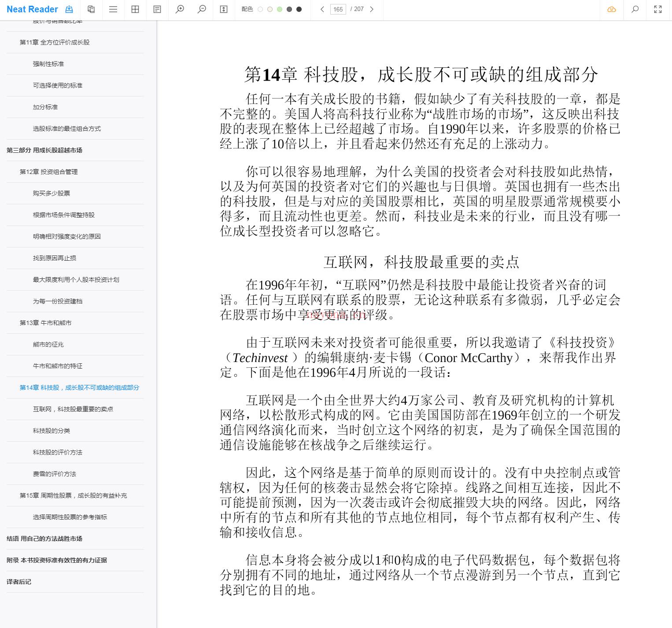Select the dark gray theme swatch
The height and width of the screenshot is (628, 672).
click(289, 9)
